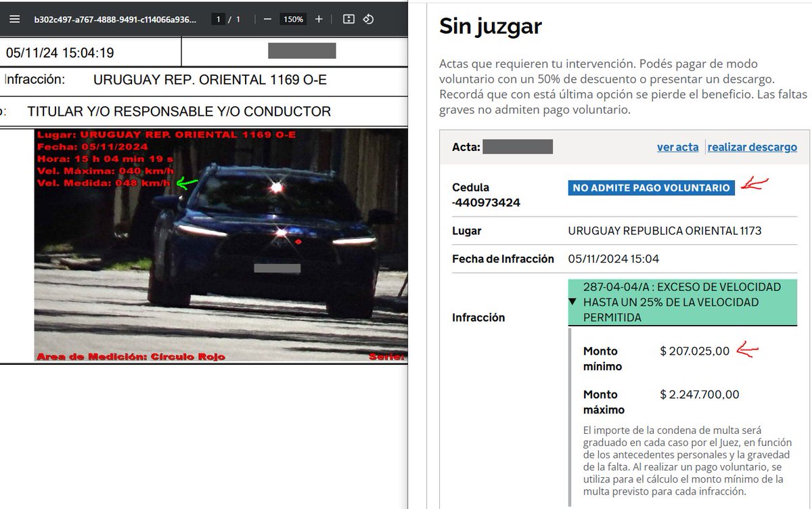Click the 'Fecha de Infracción' label
Screen dimensions: 812x509
pyautogui.click(x=503, y=259)
